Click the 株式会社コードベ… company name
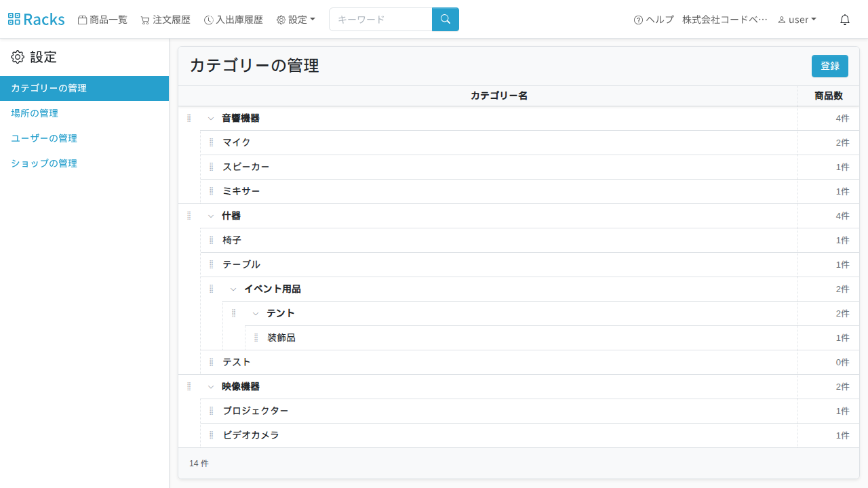 point(725,20)
